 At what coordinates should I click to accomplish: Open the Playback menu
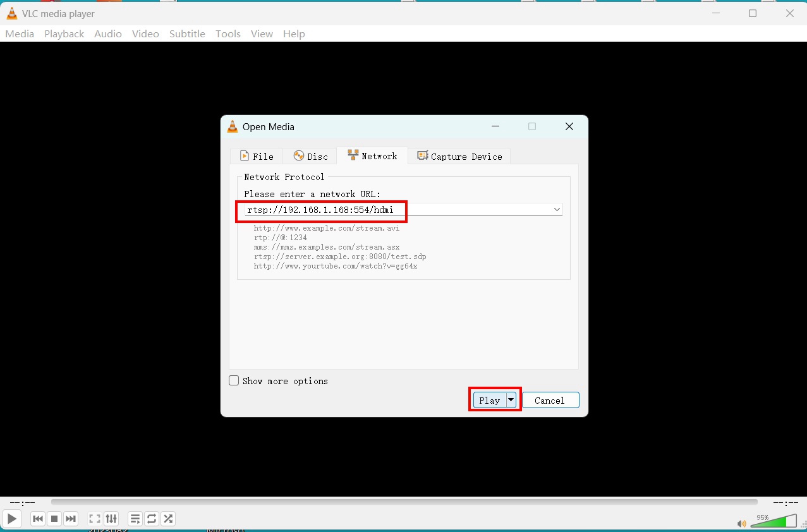pos(64,33)
